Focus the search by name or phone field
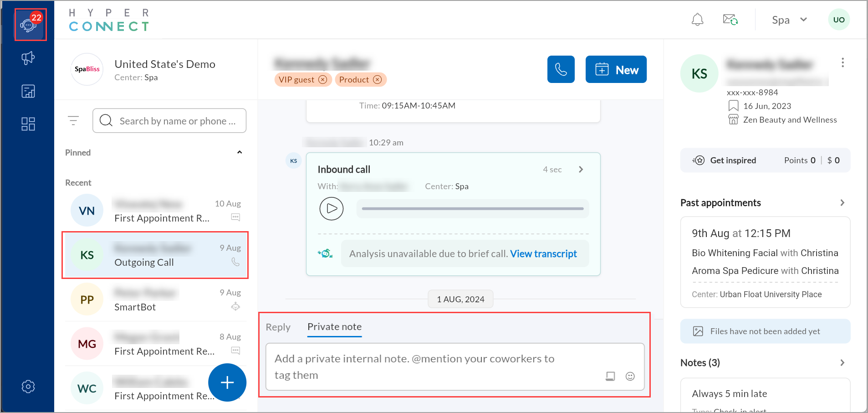This screenshot has height=413, width=868. click(169, 121)
